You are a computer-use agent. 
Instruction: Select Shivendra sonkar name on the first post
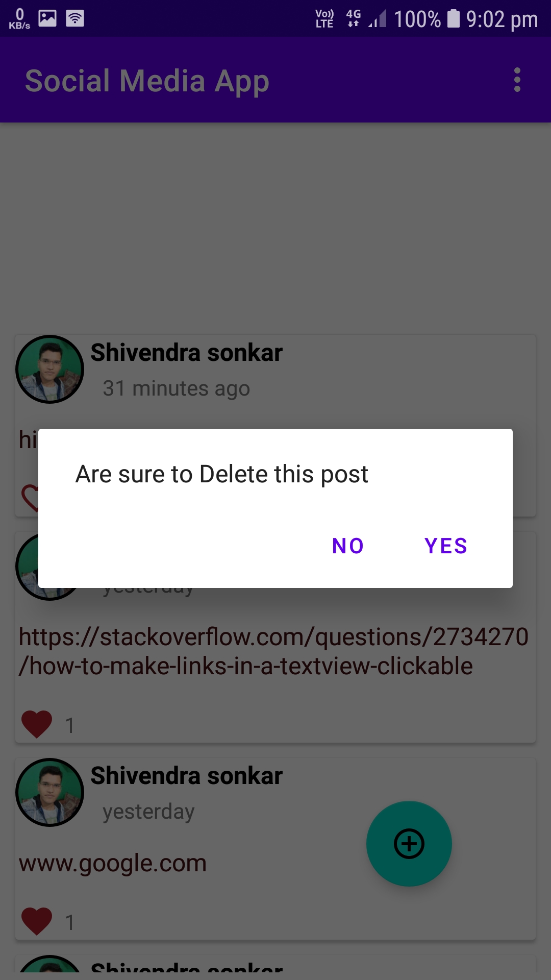pyautogui.click(x=187, y=353)
